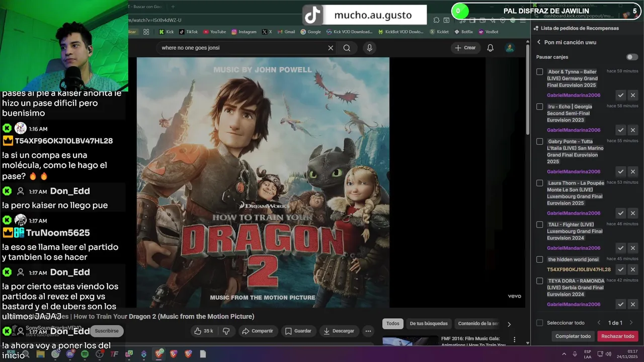The image size is (644, 362).
Task: Check the TALI - Fighter request checkbox
Action: pos(540,225)
